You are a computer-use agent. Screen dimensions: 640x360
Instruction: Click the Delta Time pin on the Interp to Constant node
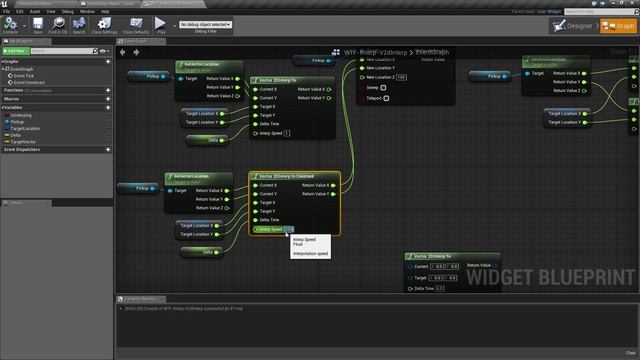pyautogui.click(x=256, y=220)
